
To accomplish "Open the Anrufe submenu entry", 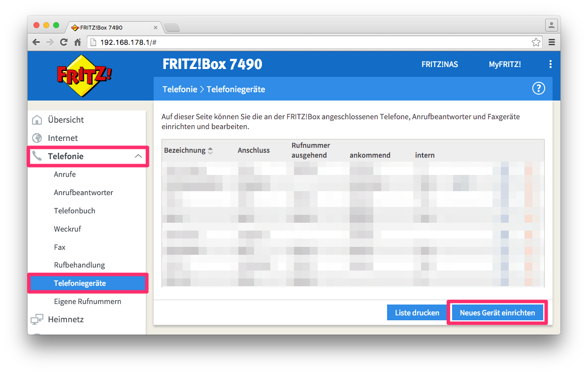I will 65,174.
